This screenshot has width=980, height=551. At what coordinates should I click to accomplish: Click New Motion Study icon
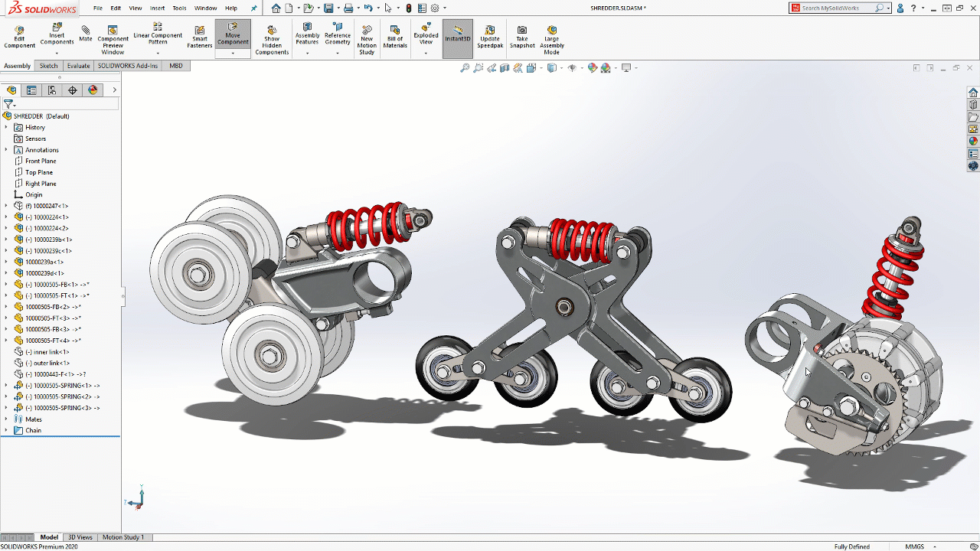[367, 40]
